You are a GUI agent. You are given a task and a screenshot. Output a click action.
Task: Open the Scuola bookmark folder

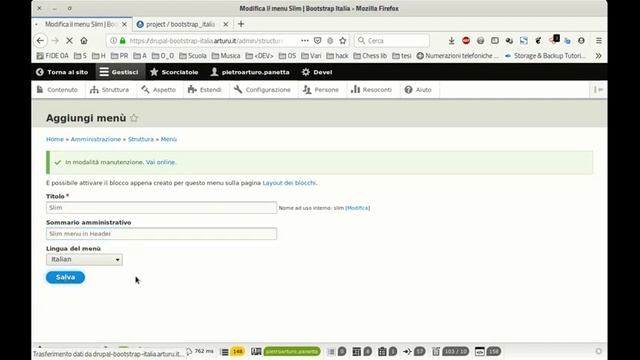click(x=193, y=56)
